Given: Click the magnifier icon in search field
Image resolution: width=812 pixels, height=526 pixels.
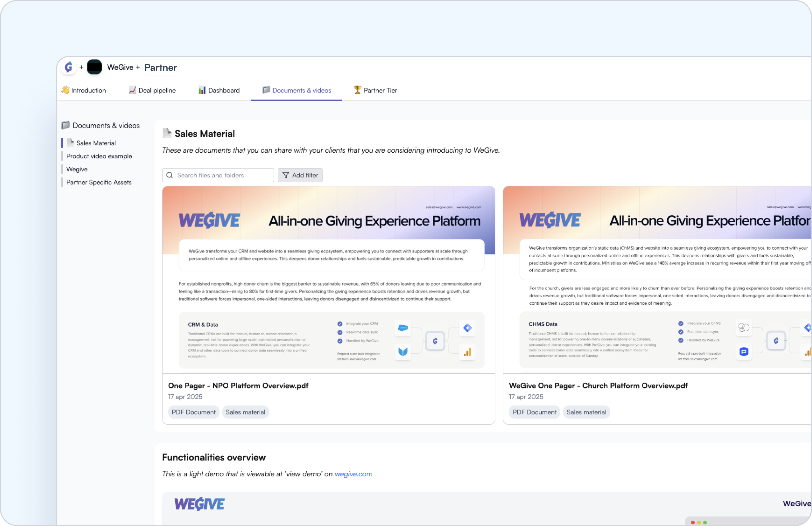Looking at the screenshot, I should click(170, 175).
